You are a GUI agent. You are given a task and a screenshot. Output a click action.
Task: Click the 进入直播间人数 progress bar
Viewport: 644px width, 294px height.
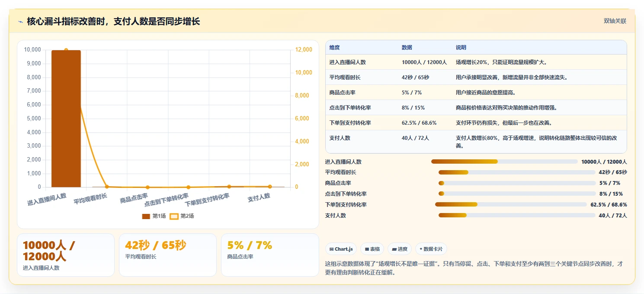point(504,162)
